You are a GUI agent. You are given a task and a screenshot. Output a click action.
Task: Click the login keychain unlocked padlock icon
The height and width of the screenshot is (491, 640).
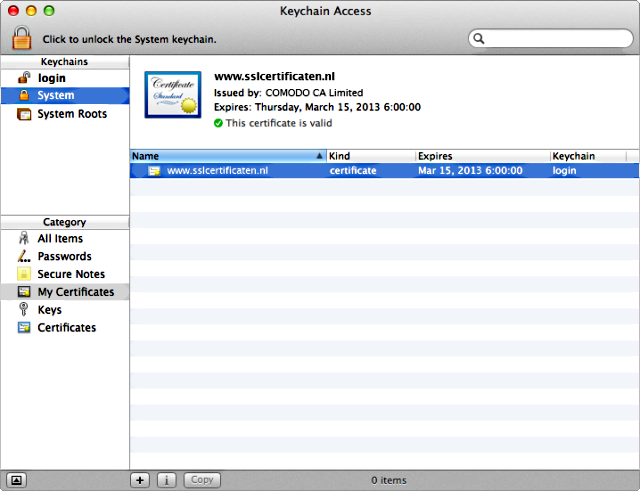24,78
